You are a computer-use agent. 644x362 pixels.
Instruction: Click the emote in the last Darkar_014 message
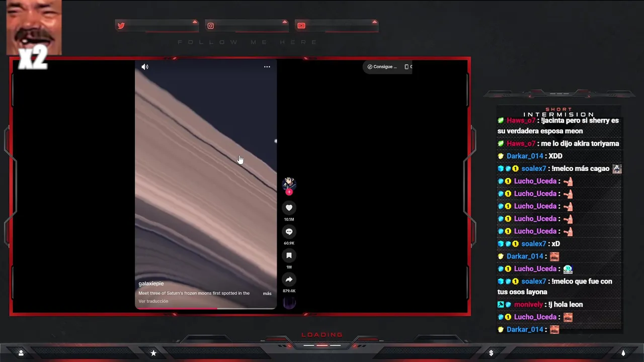(554, 330)
